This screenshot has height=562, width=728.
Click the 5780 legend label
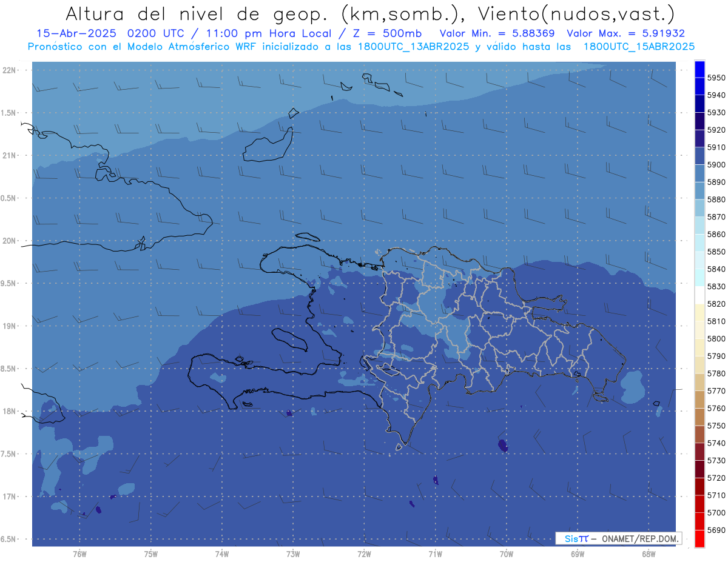(716, 373)
